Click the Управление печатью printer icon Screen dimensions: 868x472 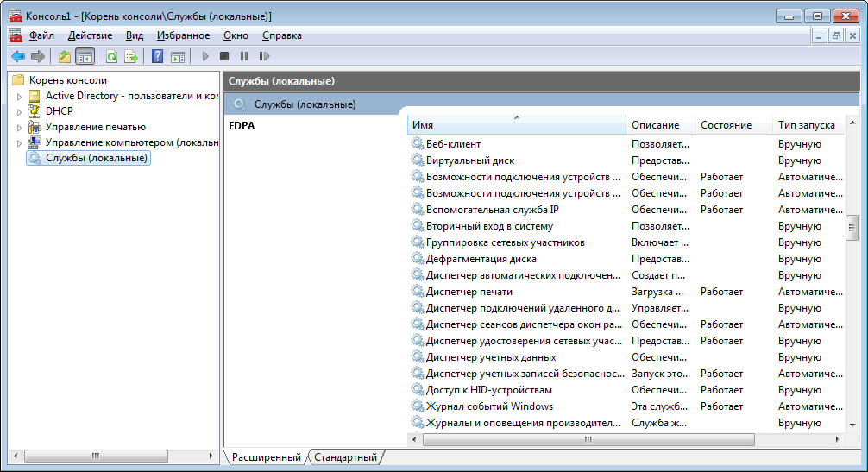35,127
